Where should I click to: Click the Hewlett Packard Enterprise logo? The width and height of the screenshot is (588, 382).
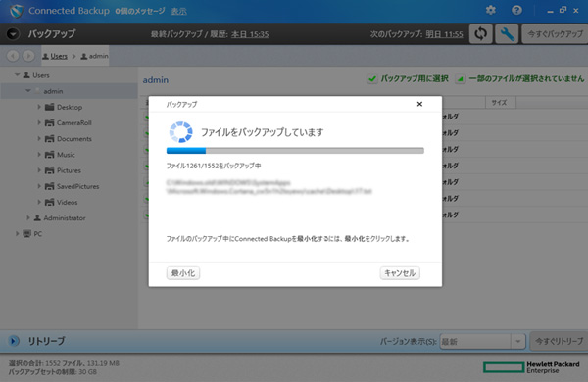click(532, 367)
